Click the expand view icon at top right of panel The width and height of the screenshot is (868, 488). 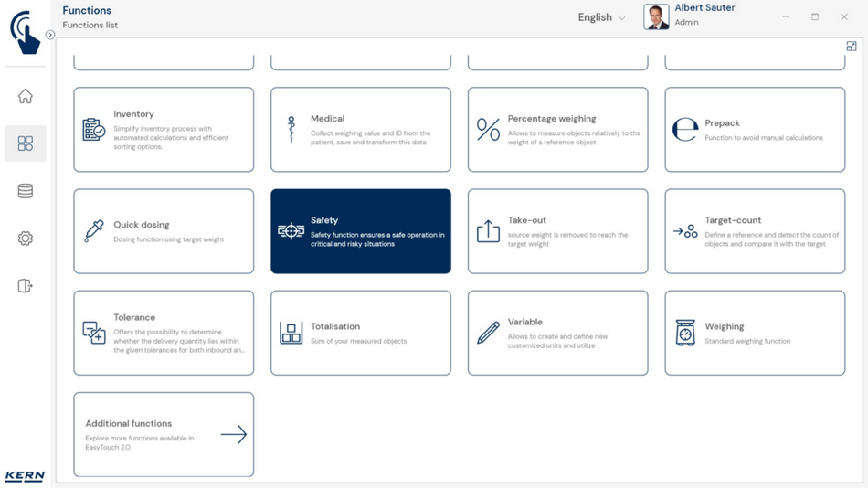pos(852,47)
